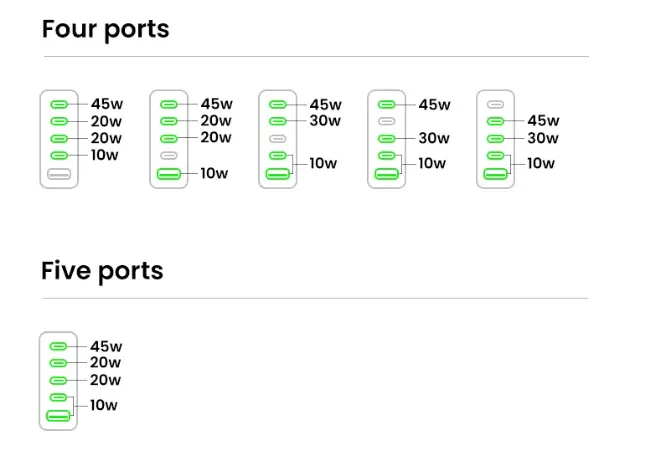
Task: Click the gray USB-A port on first charger
Action: tap(59, 176)
